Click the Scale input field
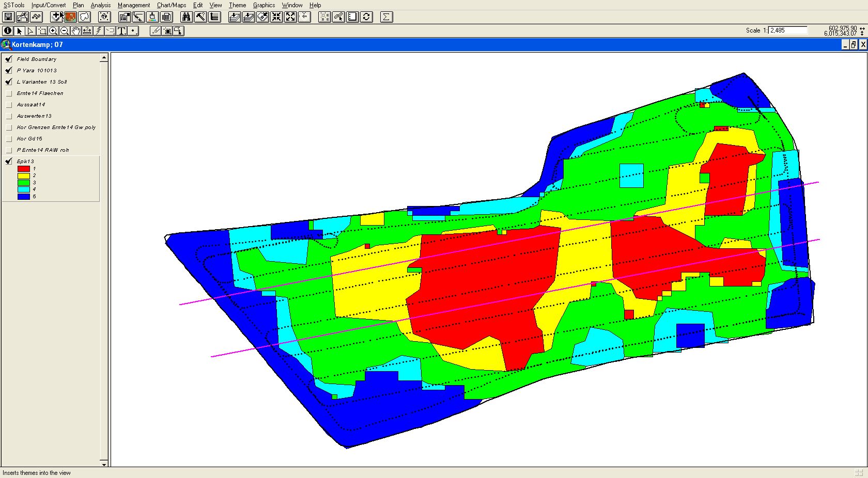868x478 pixels. pyautogui.click(x=788, y=30)
